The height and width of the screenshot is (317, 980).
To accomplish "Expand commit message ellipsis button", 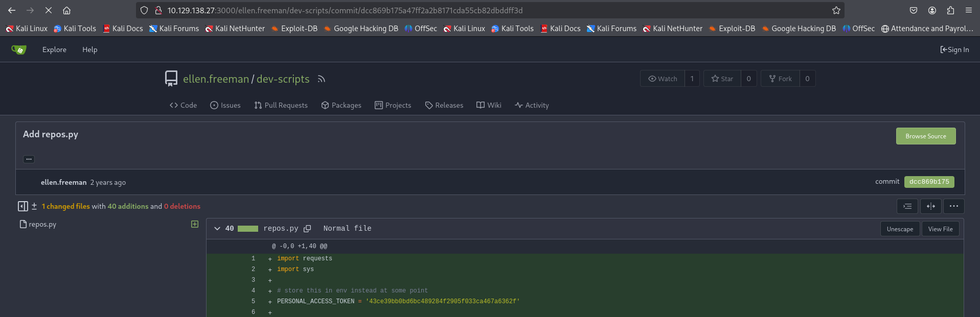I will 29,159.
